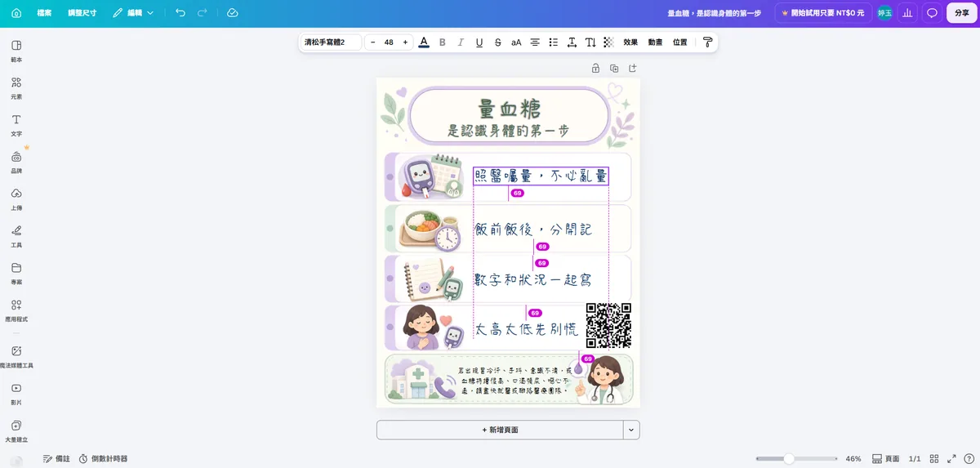Click the 1/1 page counter
The image size is (980, 468).
click(915, 459)
